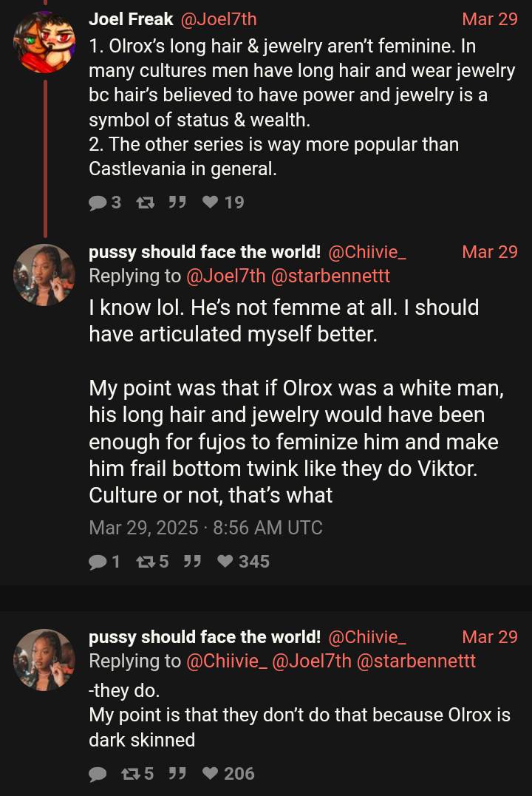The image size is (532, 796).
Task: Like Joel Freak's tweet with 19 likes
Action: tap(211, 203)
